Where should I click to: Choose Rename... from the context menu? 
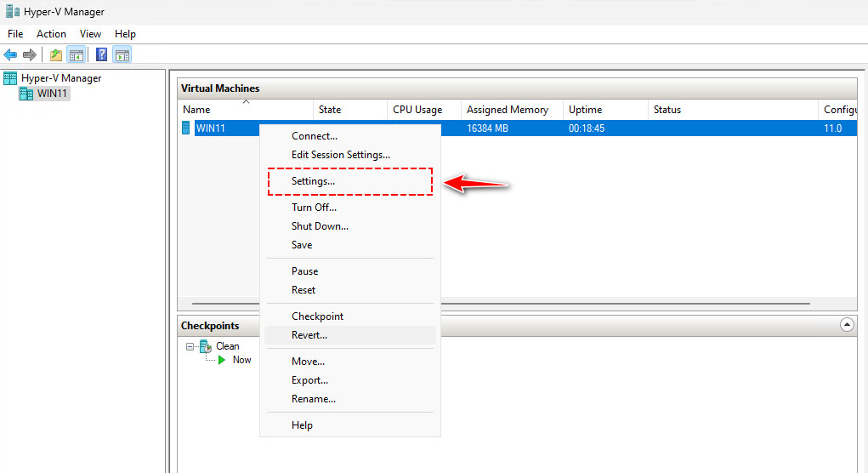click(x=350, y=399)
